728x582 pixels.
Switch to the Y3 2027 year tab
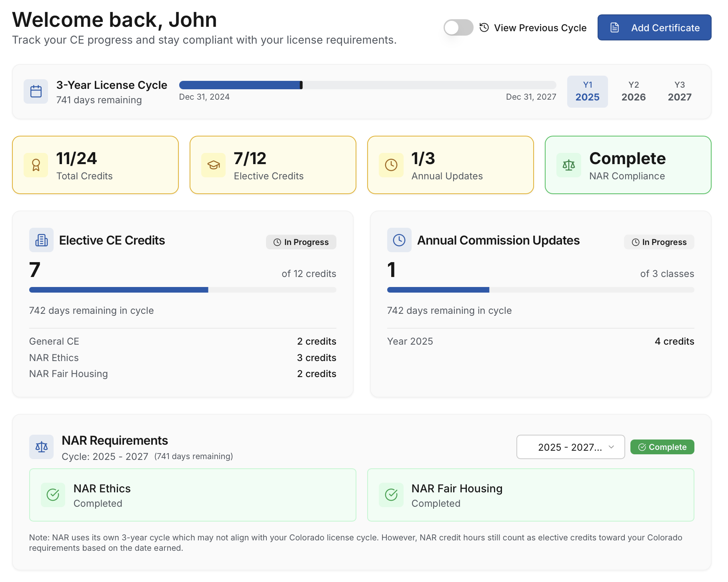pyautogui.click(x=680, y=92)
